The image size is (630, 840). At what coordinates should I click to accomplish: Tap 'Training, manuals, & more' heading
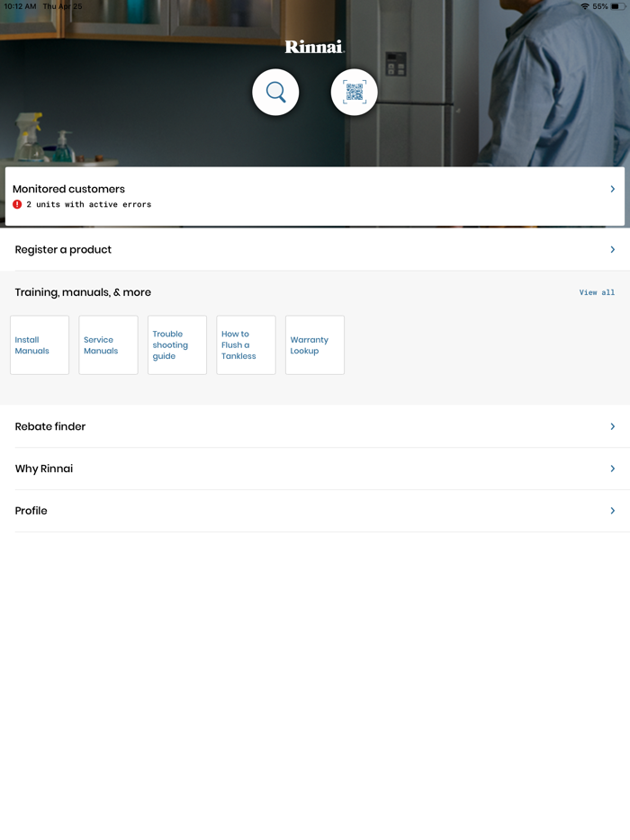[x=83, y=292]
